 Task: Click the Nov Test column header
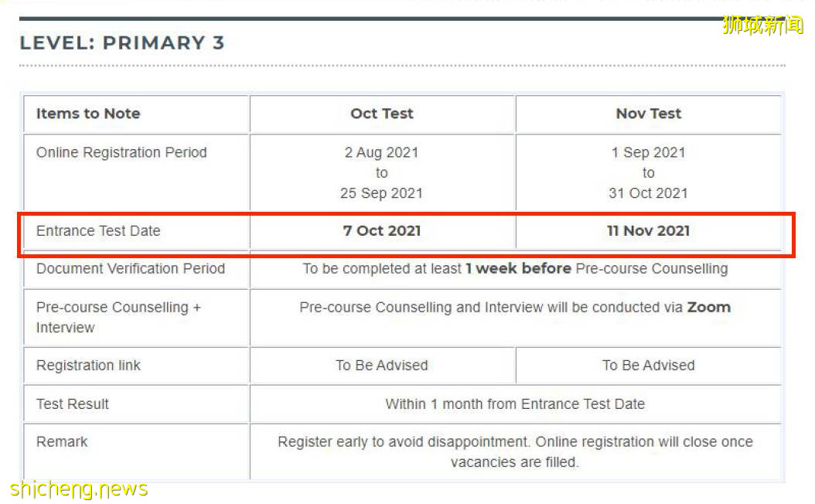point(648,114)
